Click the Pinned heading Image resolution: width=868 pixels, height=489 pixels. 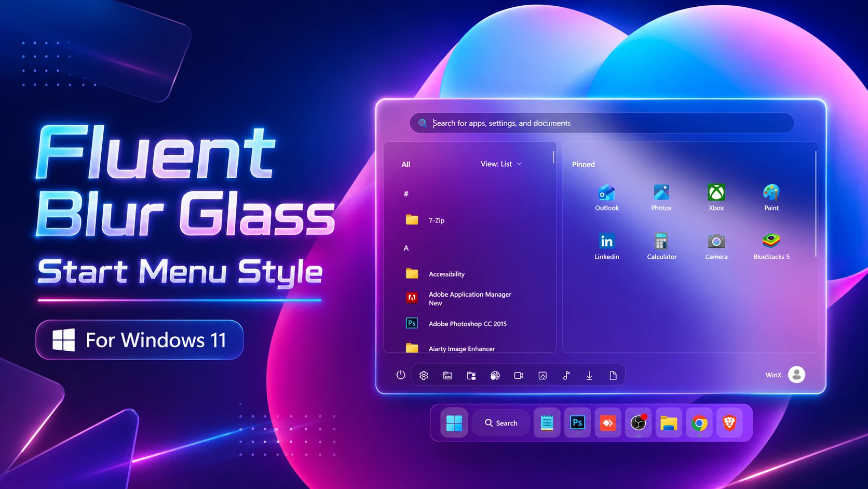584,164
